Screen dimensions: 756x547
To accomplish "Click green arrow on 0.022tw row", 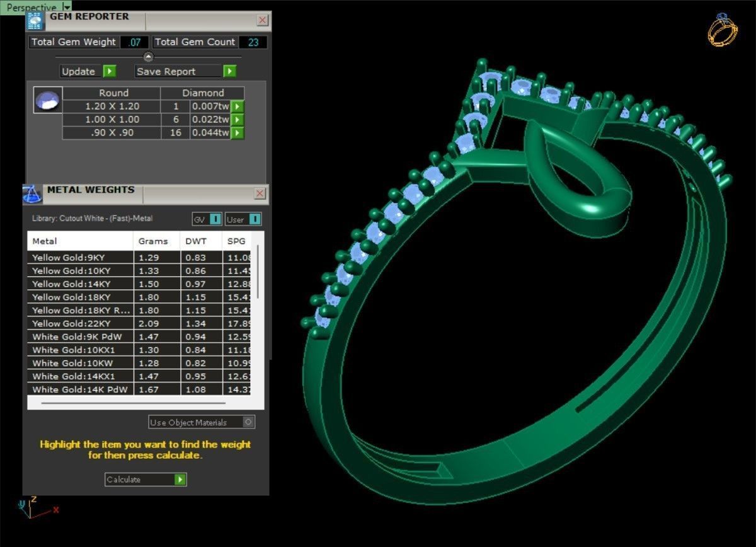I will 238,120.
